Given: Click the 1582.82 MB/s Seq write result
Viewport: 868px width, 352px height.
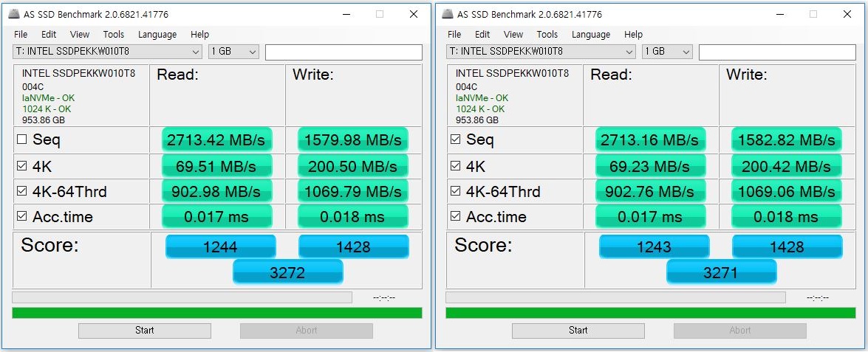Looking at the screenshot, I should coord(786,139).
